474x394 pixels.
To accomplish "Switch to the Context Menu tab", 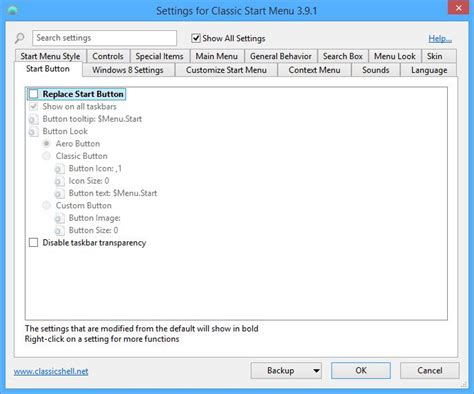I will coord(314,70).
